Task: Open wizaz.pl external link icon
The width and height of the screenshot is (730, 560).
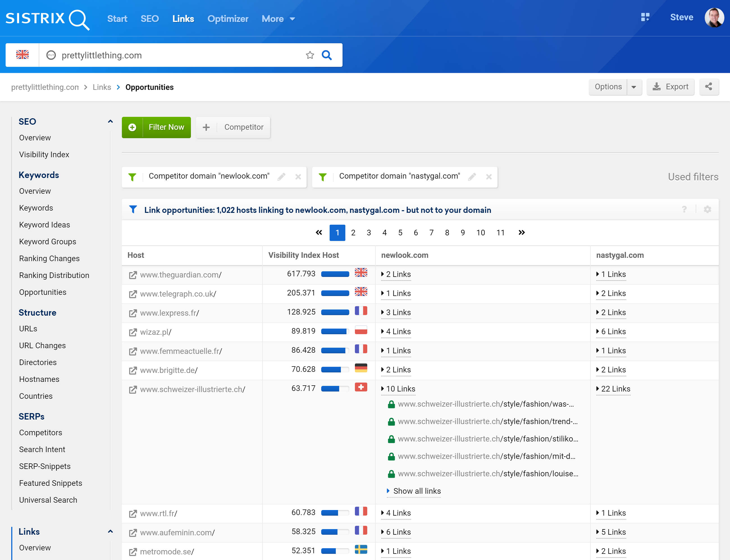Action: point(133,332)
